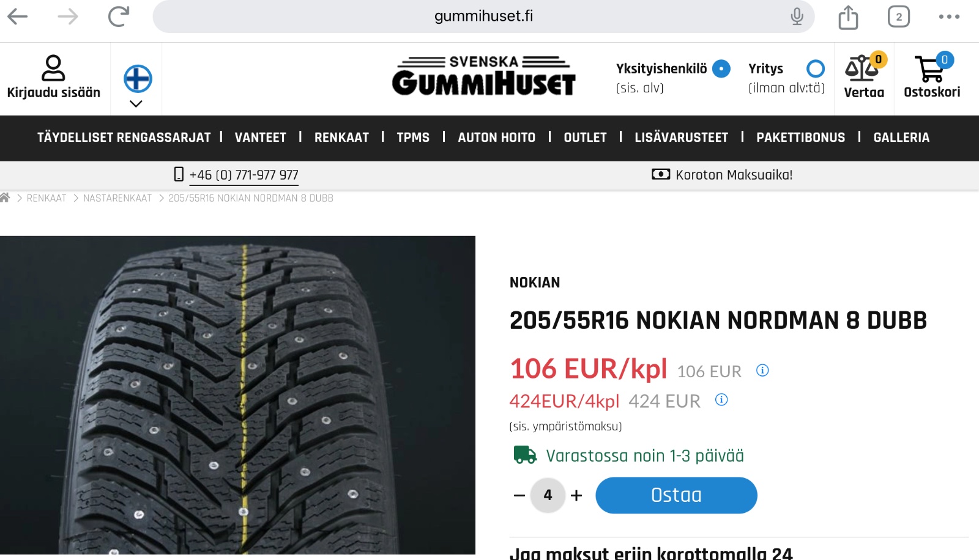Open NASTARENKAAT breadcrumb link
Screen dimensions: 979x560
[117, 198]
